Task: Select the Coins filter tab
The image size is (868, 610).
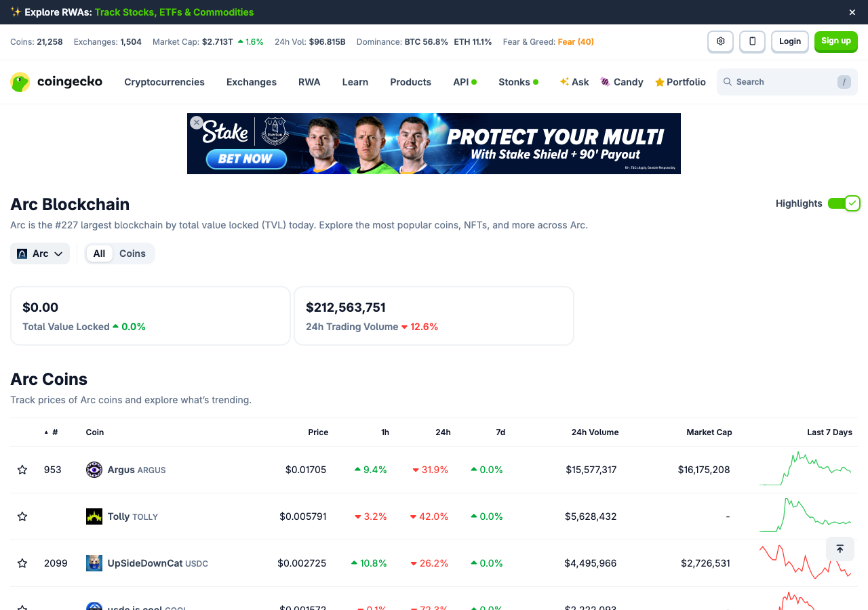Action: pyautogui.click(x=132, y=253)
